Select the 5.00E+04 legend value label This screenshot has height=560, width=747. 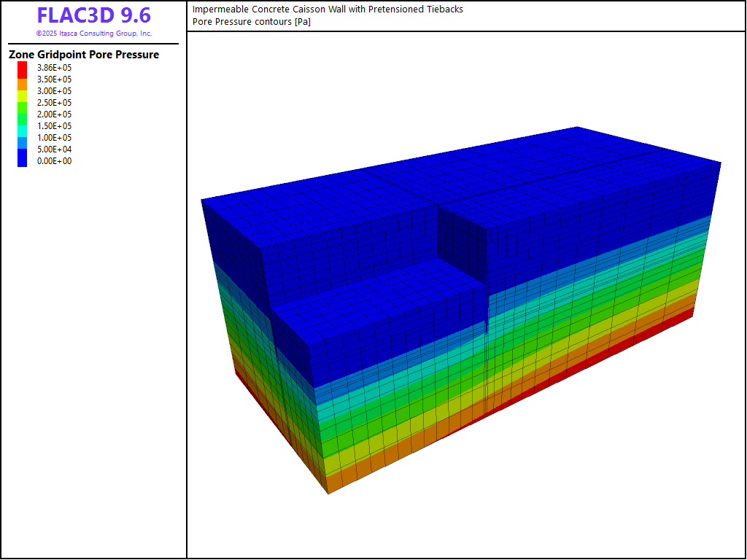pyautogui.click(x=55, y=149)
